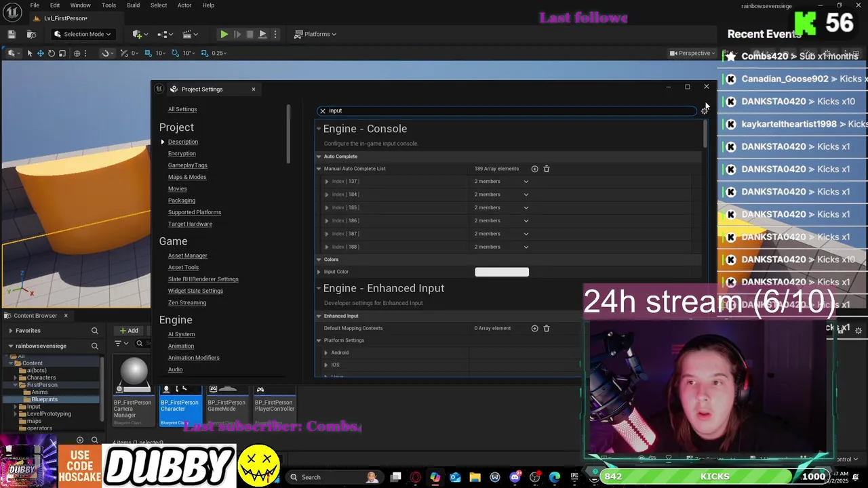
Task: Toggle rotation angle snapping
Action: click(174, 53)
